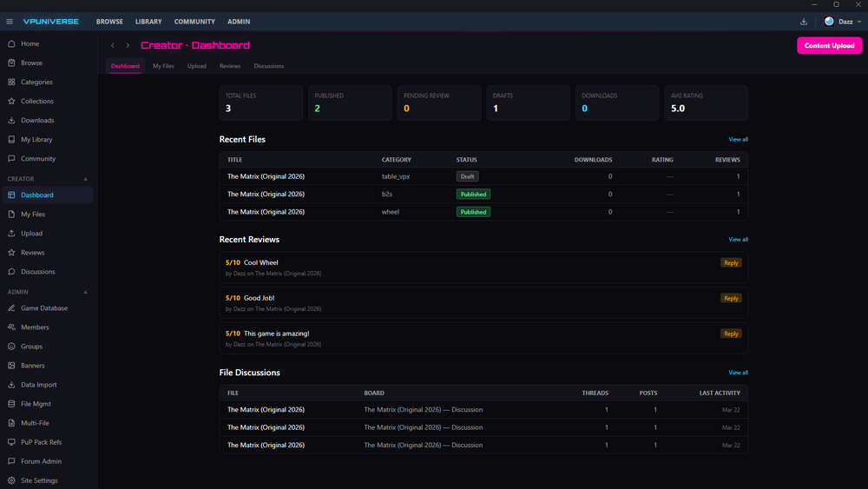
Task: Open the COMMUNITY top menu
Action: point(194,22)
